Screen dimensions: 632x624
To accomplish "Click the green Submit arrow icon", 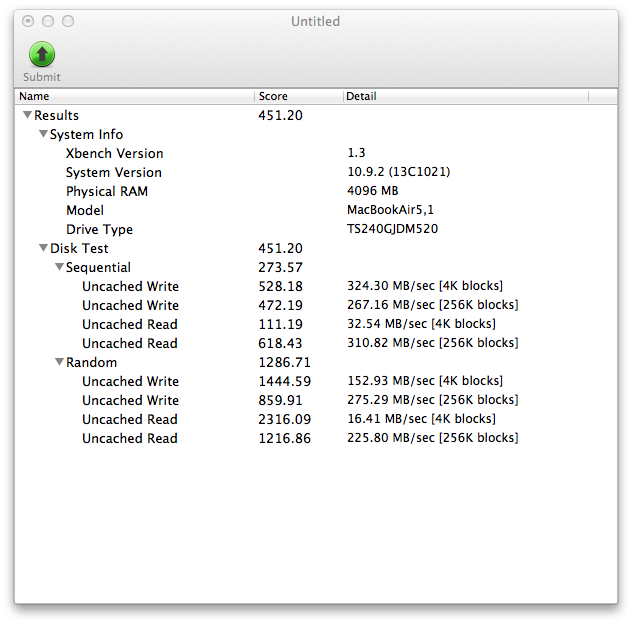I will pos(42,54).
